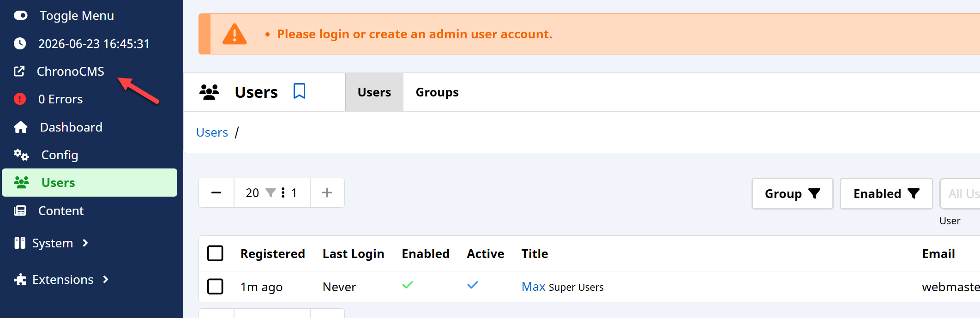Open the Max user link

click(533, 286)
